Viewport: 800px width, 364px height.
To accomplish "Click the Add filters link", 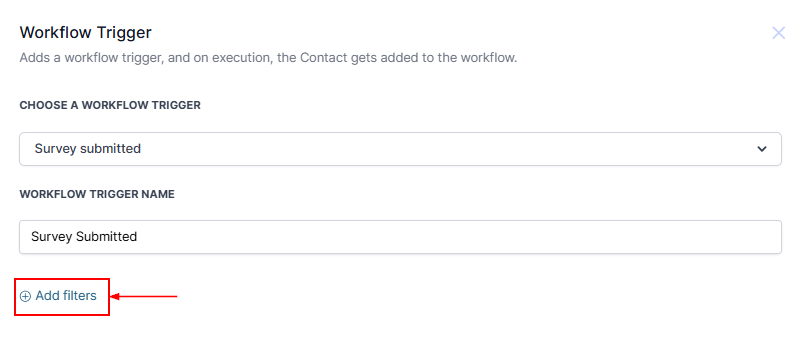I will click(x=58, y=296).
